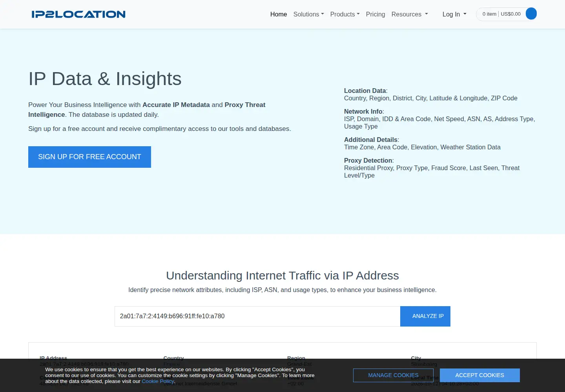Click the 'IP Data & Insights' heading

click(x=105, y=79)
